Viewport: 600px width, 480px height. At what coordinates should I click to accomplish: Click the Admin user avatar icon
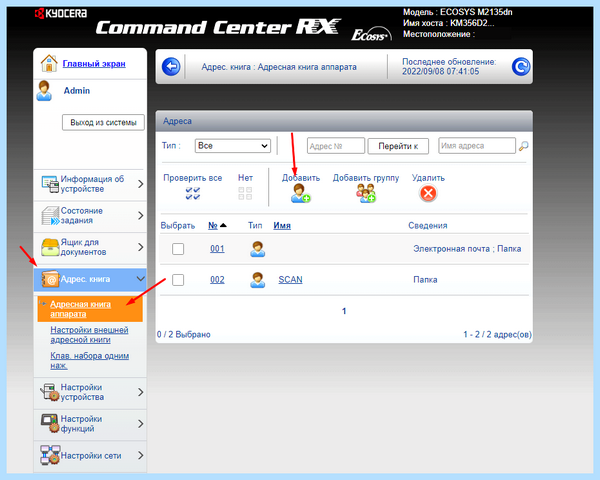click(x=44, y=91)
